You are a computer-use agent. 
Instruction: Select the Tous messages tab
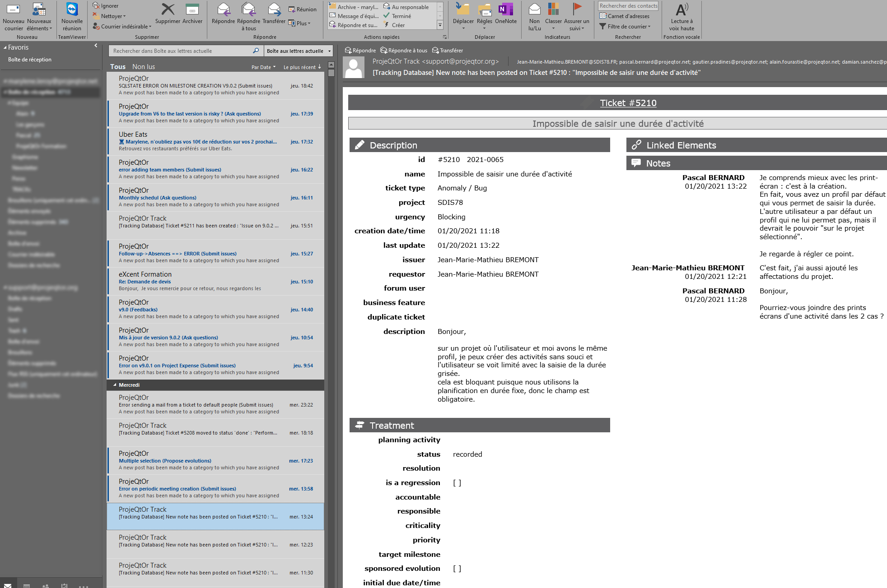118,66
